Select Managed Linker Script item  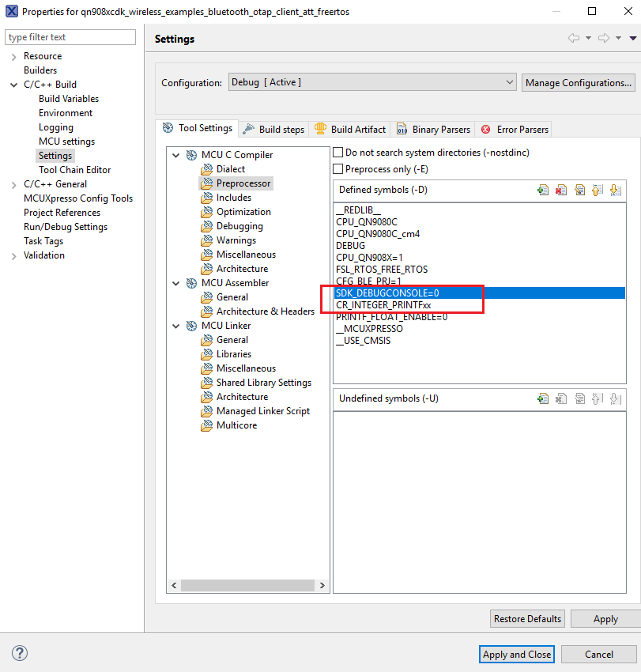(263, 411)
